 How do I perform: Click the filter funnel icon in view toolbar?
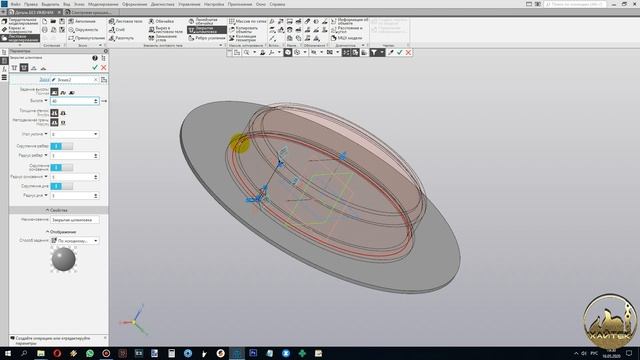[x=373, y=53]
